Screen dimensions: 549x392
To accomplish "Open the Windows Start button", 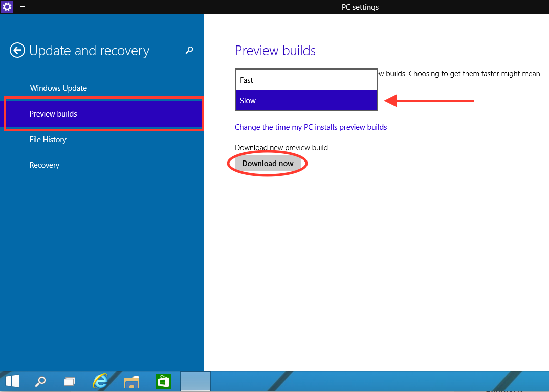I will [x=12, y=381].
